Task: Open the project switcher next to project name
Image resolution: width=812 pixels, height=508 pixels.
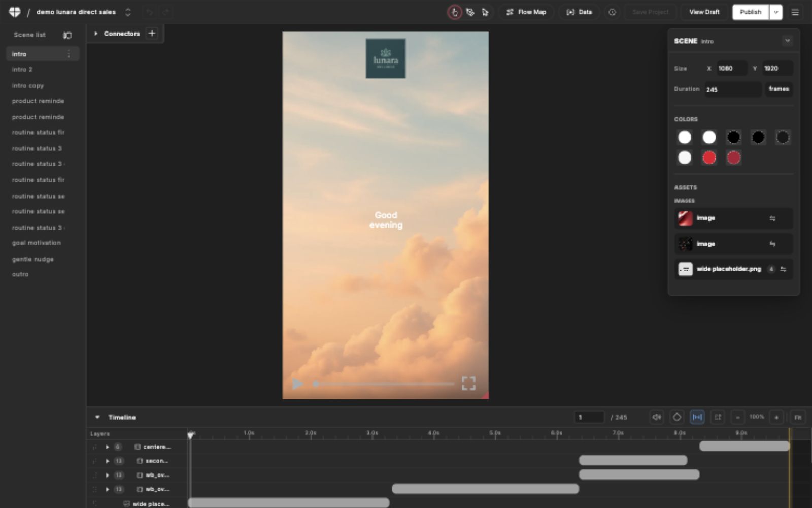Action: [128, 12]
